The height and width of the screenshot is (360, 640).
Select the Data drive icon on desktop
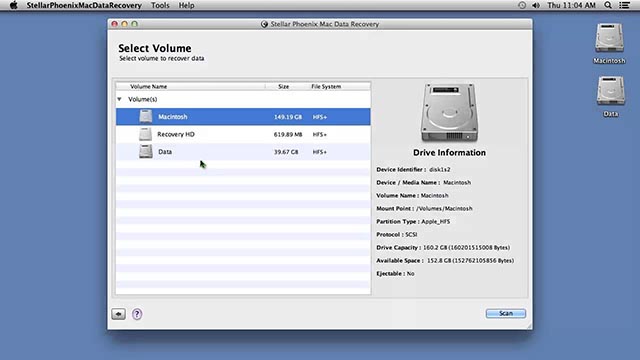click(611, 91)
